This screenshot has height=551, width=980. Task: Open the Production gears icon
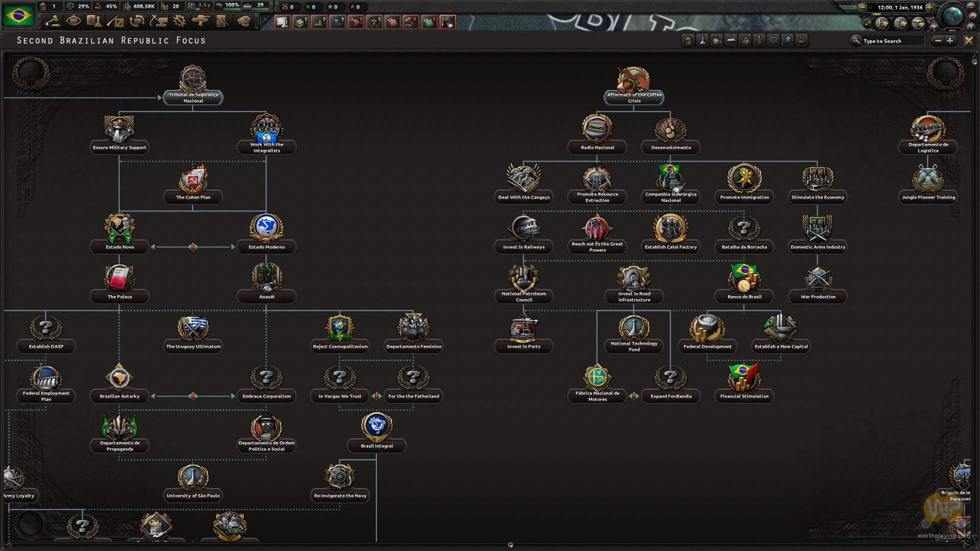[x=180, y=21]
